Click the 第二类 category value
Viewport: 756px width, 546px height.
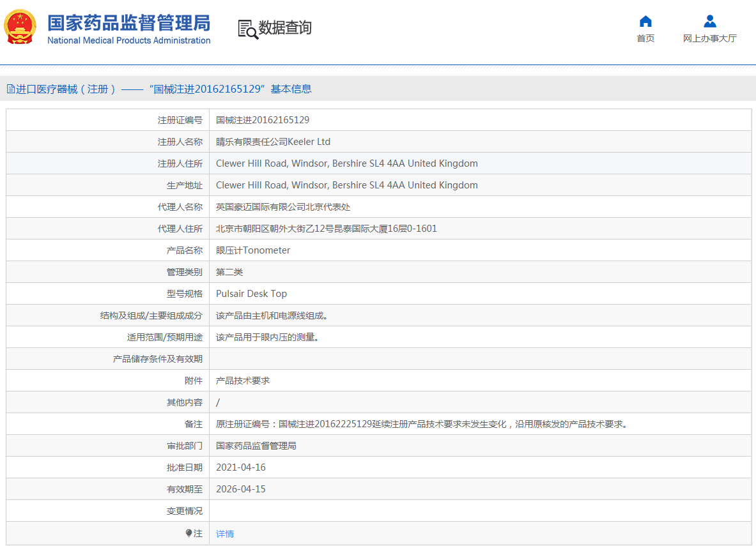229,272
